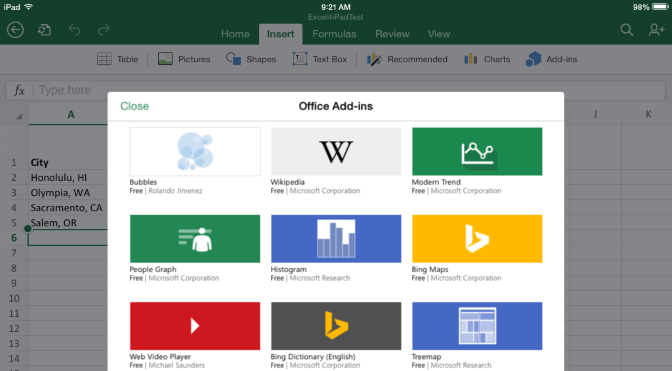Tap the share people icon
Viewport: 672px width, 371px height.
(656, 30)
